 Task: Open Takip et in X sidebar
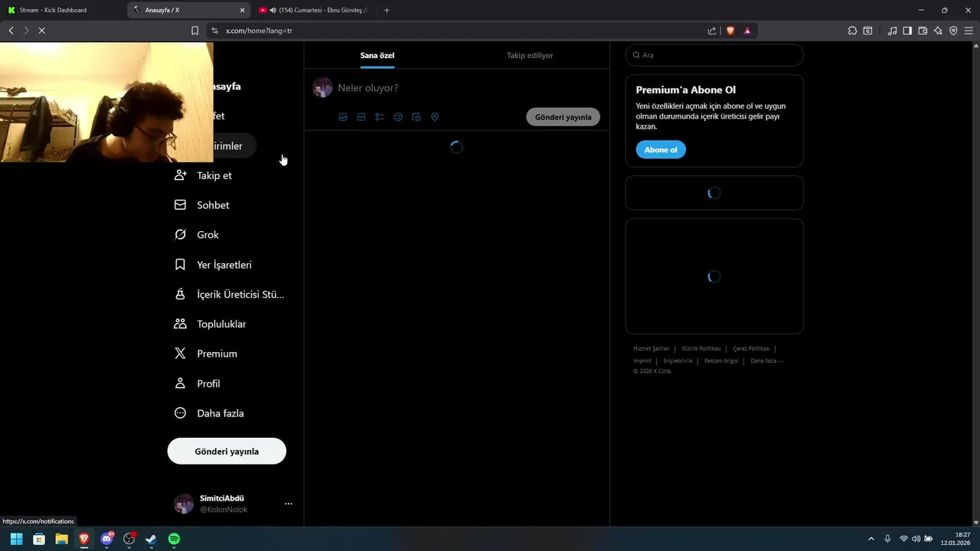tap(204, 175)
